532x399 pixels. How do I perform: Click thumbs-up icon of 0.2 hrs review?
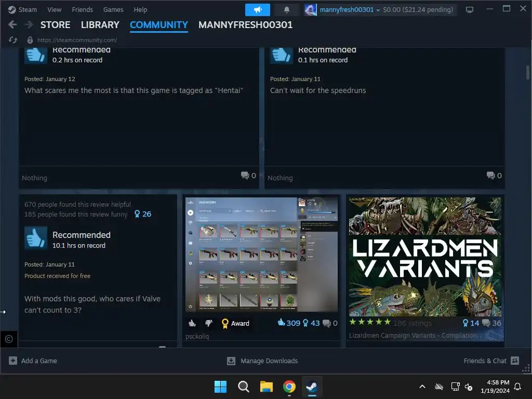click(x=36, y=55)
